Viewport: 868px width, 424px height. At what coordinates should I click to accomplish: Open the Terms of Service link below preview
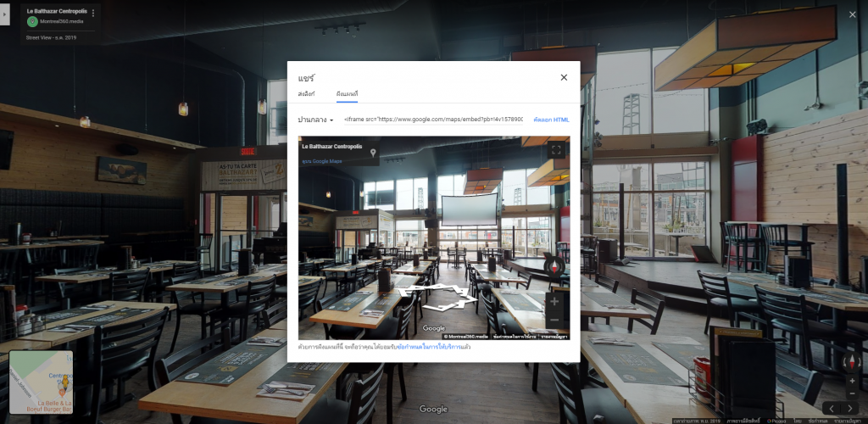click(x=430, y=347)
